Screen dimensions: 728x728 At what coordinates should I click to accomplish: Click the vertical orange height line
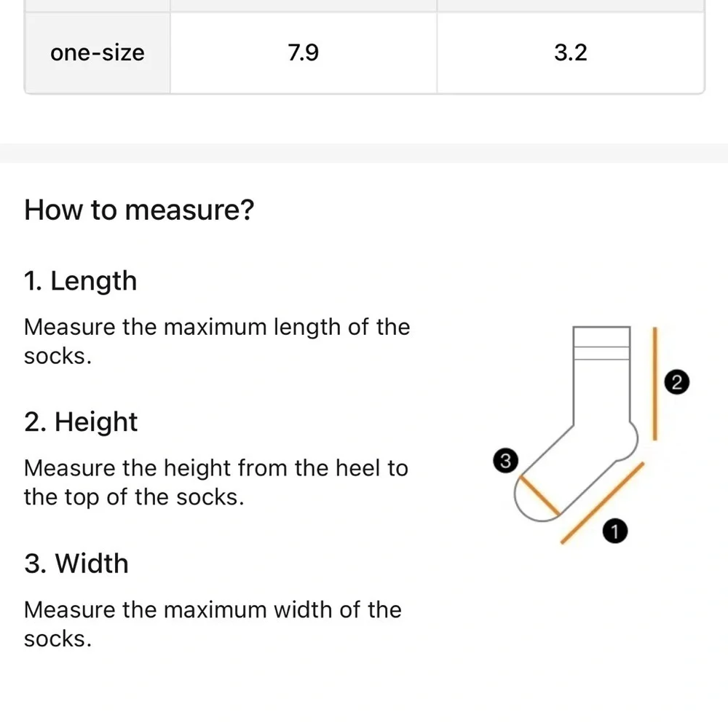point(654,384)
